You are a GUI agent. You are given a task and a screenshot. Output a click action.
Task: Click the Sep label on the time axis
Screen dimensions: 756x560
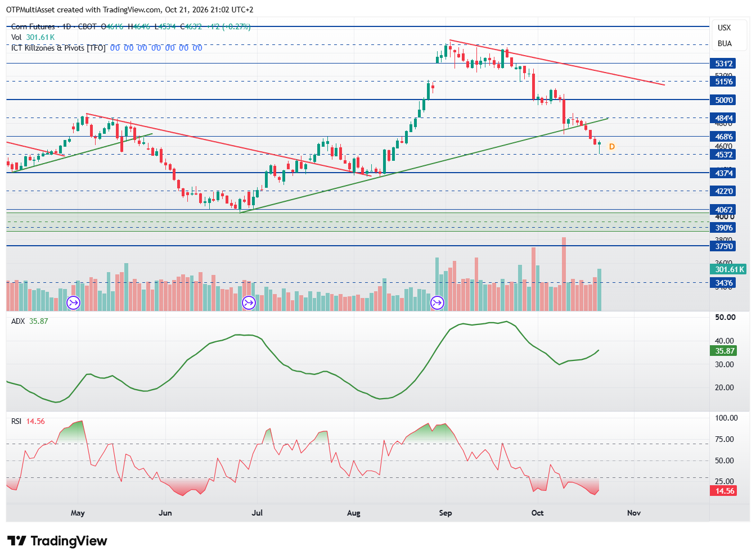(x=445, y=513)
